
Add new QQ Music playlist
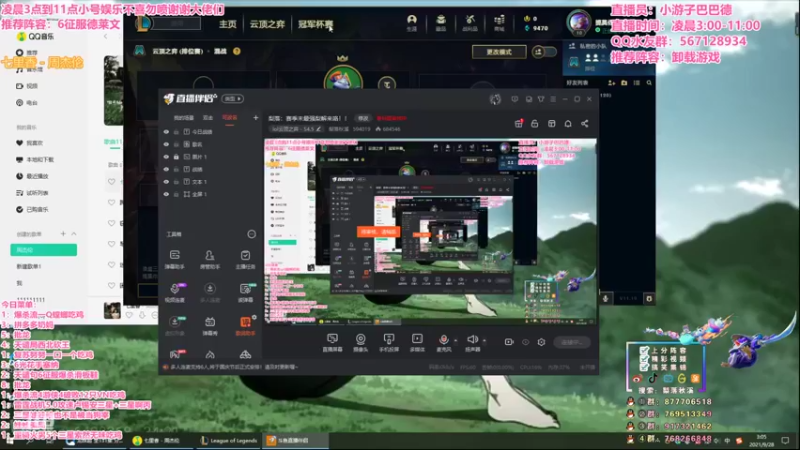click(63, 234)
